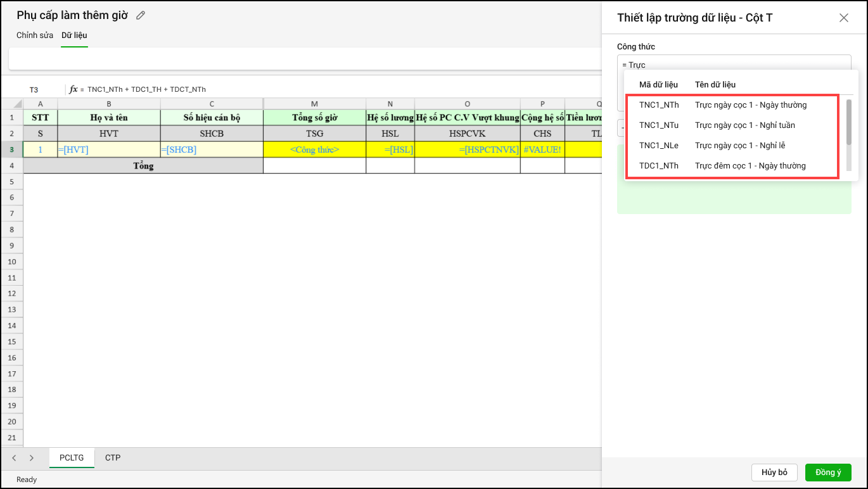Close the data field setup panel

(x=843, y=18)
